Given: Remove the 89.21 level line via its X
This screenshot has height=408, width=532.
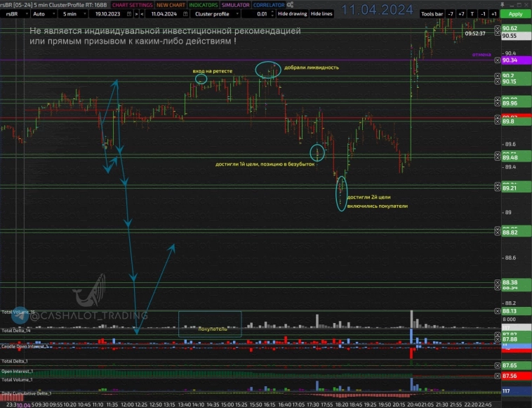Looking at the screenshot, I should [x=498, y=188].
